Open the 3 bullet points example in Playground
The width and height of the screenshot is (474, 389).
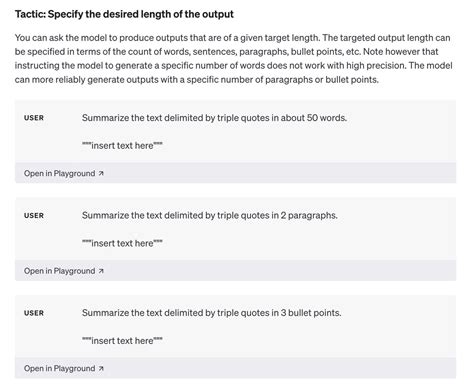(64, 369)
